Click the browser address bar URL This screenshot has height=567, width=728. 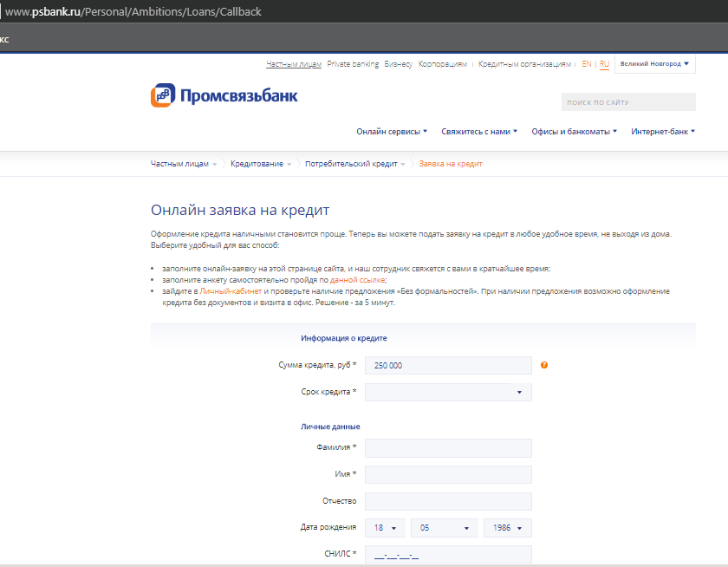coord(133,11)
